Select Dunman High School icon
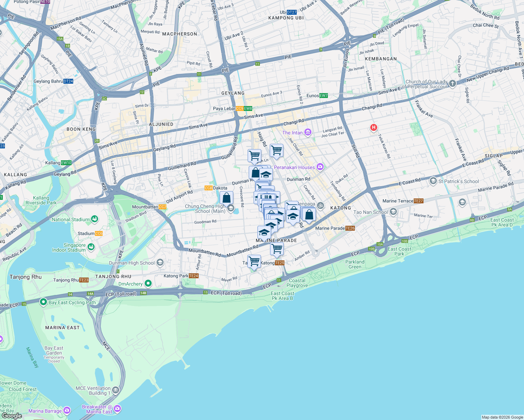Screen dimensions: 524x420 160,262
